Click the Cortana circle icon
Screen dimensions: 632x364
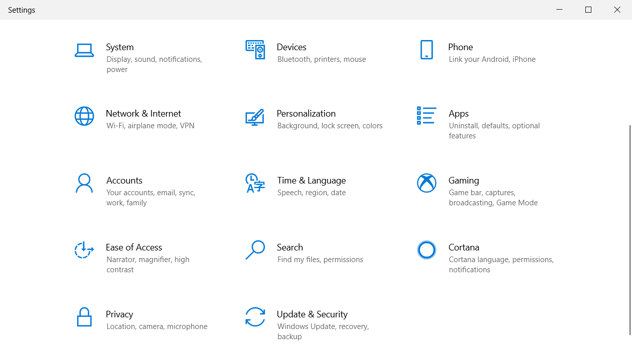[x=427, y=250]
